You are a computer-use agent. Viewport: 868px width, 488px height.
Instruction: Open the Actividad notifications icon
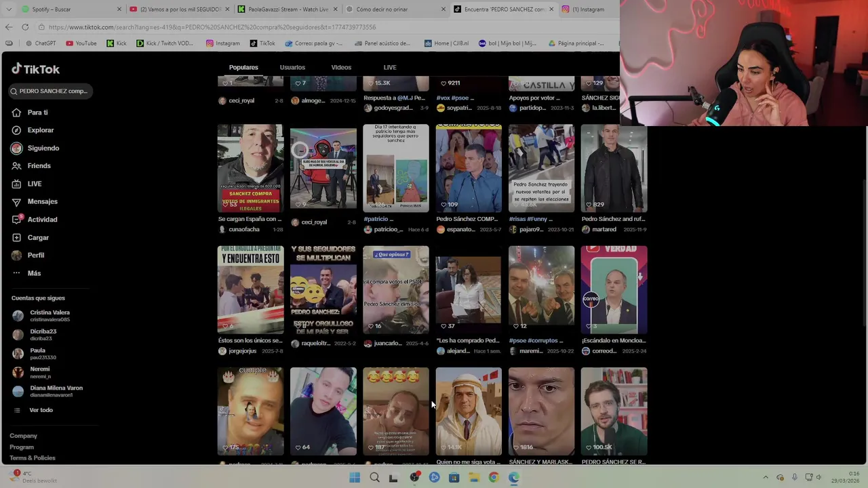click(16, 220)
